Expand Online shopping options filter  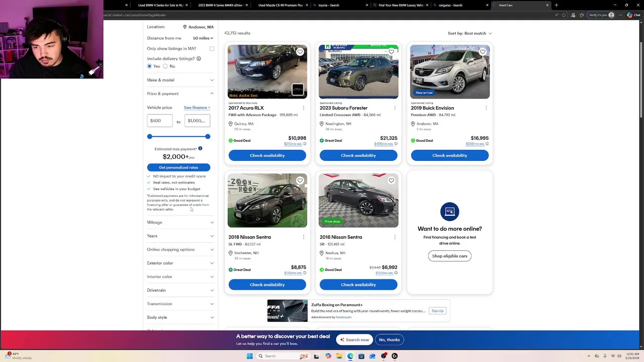180,249
